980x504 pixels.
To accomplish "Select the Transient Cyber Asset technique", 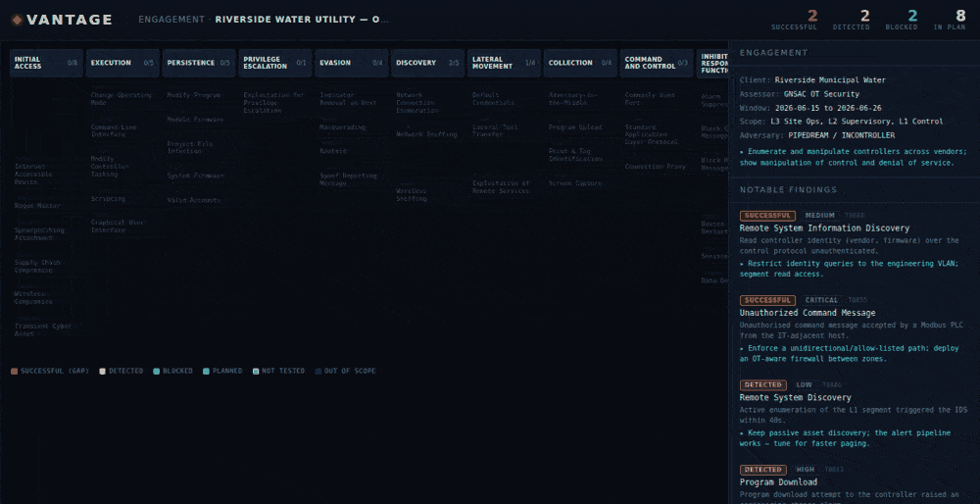I will point(46,329).
